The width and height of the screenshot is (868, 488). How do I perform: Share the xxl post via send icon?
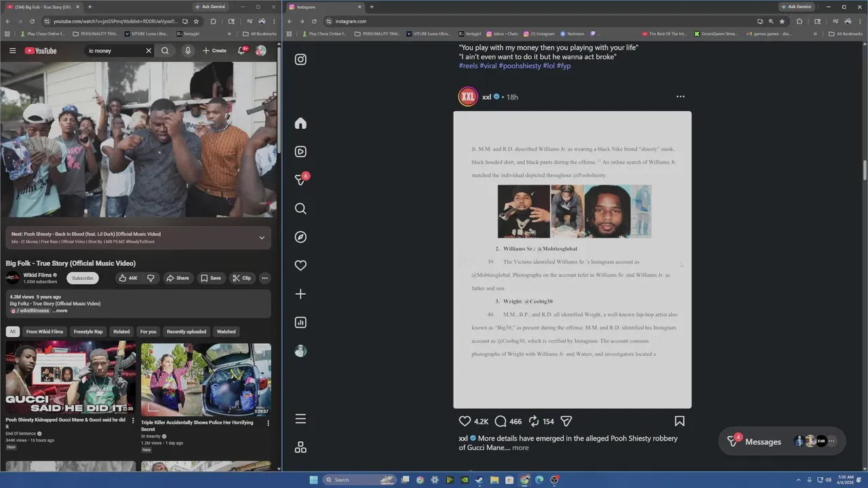pos(566,422)
